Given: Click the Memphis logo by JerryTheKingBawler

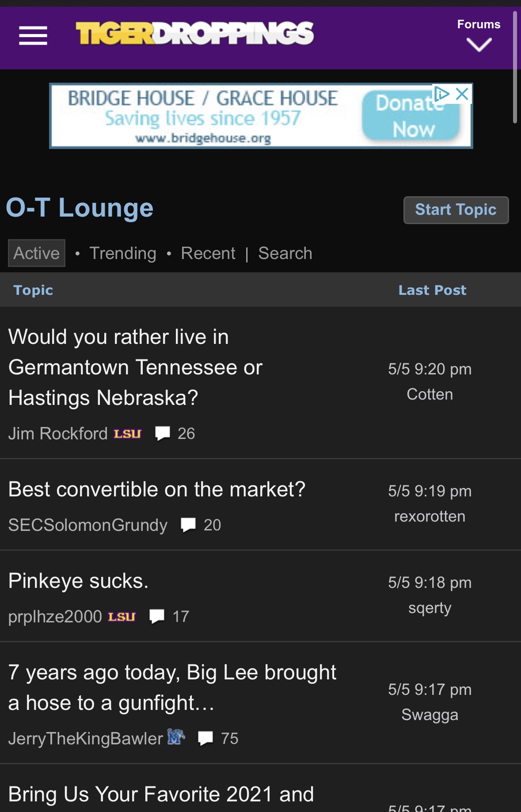Looking at the screenshot, I should (176, 737).
